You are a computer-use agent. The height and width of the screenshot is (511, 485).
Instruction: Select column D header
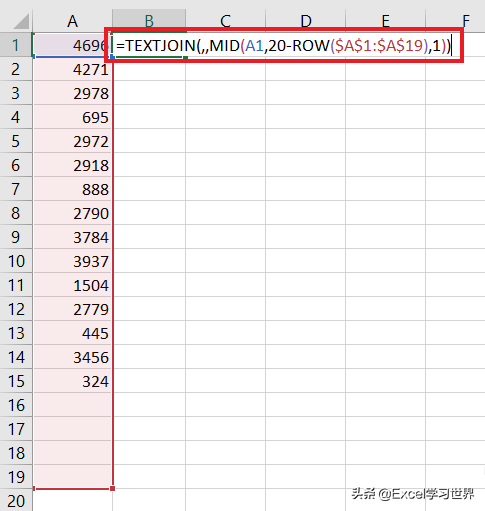pyautogui.click(x=306, y=21)
